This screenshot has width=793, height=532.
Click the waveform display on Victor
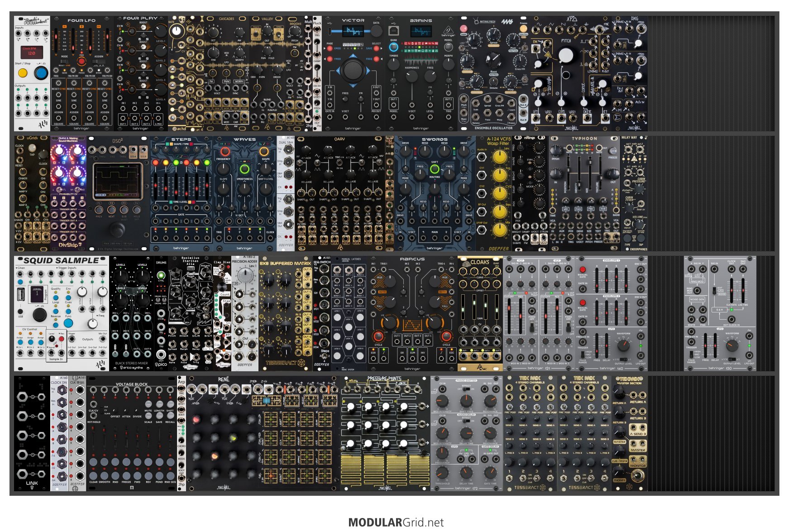click(353, 31)
